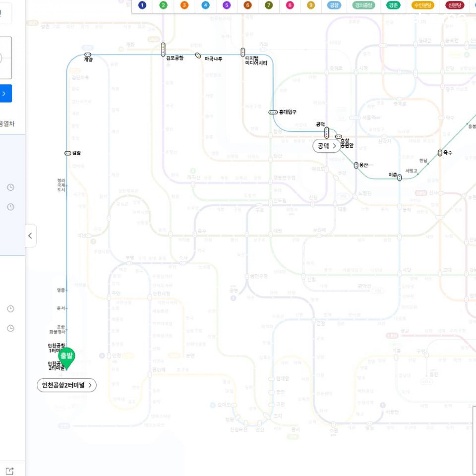Click faded 관악산 station
This screenshot has height=476, width=476.
(364, 286)
